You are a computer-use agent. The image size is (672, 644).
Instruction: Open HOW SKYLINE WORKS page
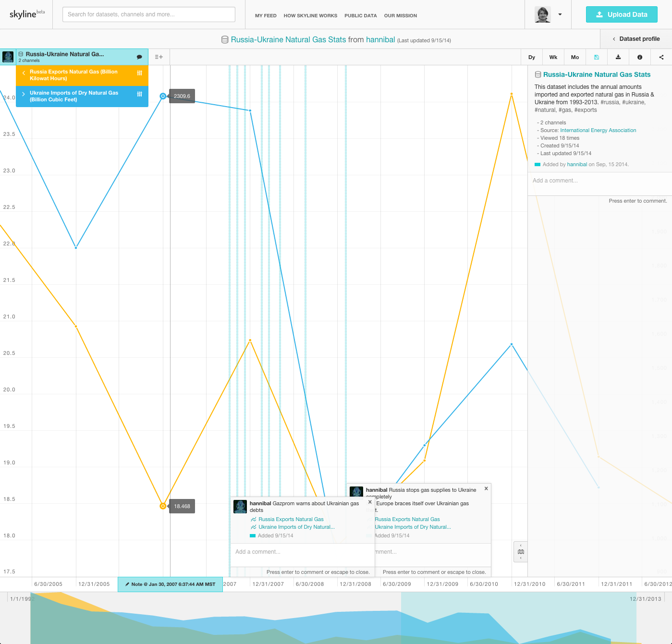pyautogui.click(x=310, y=16)
